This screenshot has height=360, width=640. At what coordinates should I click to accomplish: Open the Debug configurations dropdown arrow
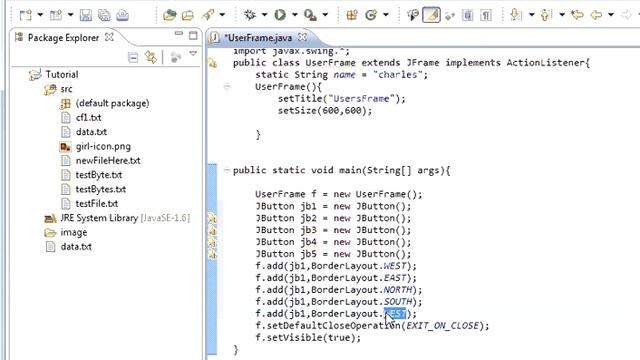(x=264, y=15)
